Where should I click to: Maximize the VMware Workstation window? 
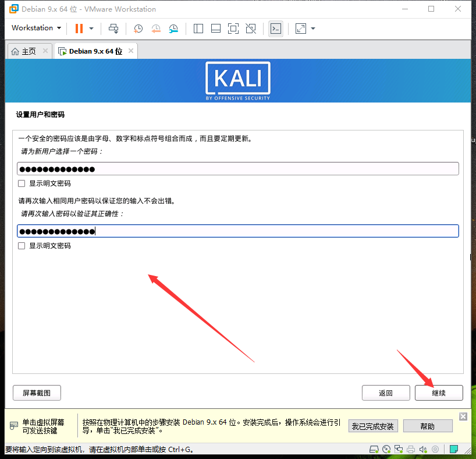431,9
